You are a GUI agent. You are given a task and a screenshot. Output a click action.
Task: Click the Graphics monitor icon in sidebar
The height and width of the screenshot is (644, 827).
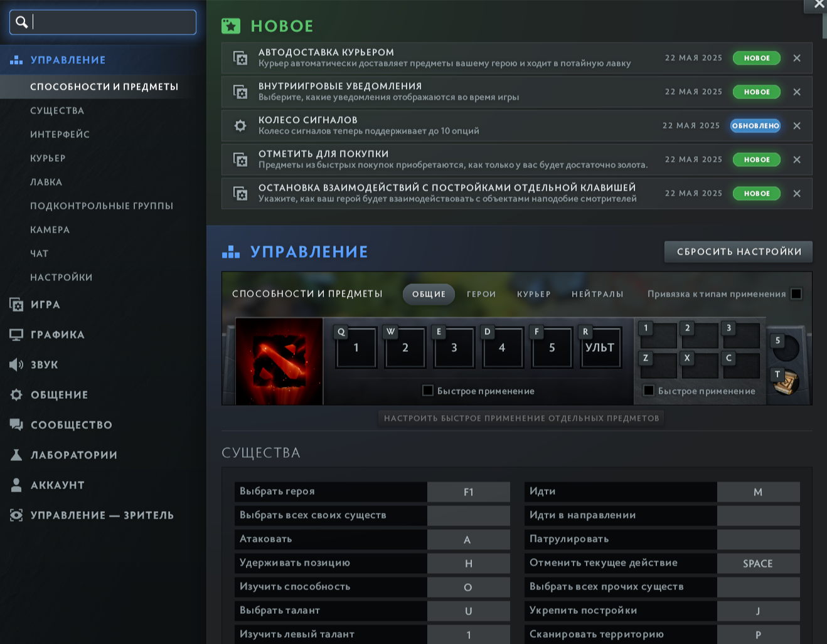[x=16, y=335]
